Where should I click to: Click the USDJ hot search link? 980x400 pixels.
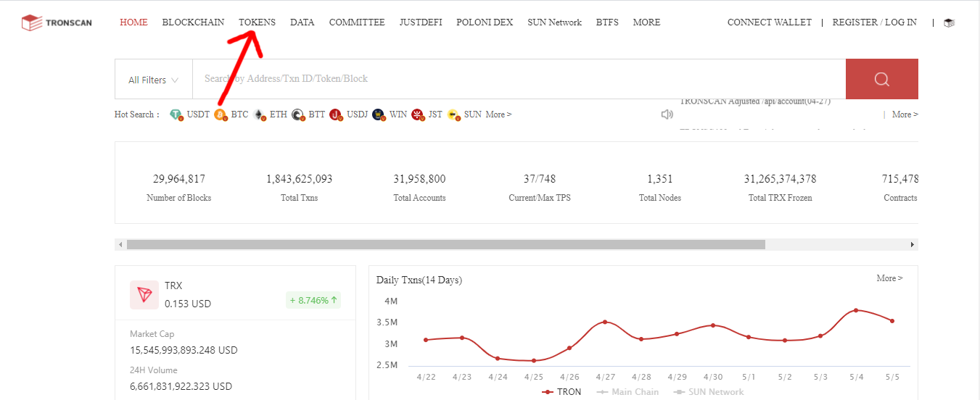click(357, 114)
